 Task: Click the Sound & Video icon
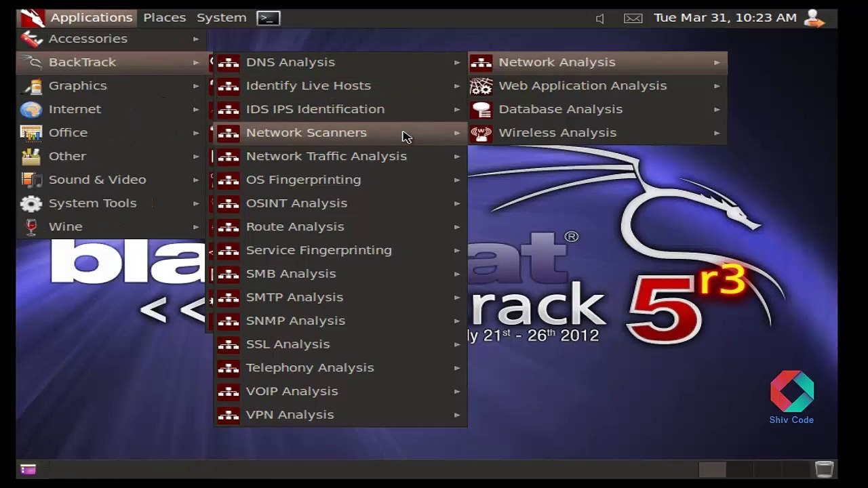click(31, 180)
